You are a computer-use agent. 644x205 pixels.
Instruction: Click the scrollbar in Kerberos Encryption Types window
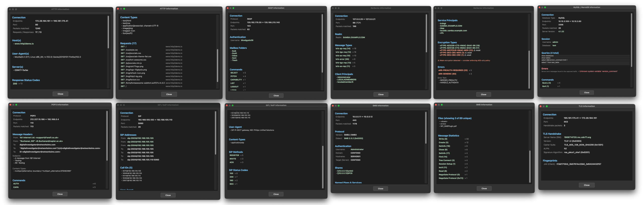tap(529, 70)
